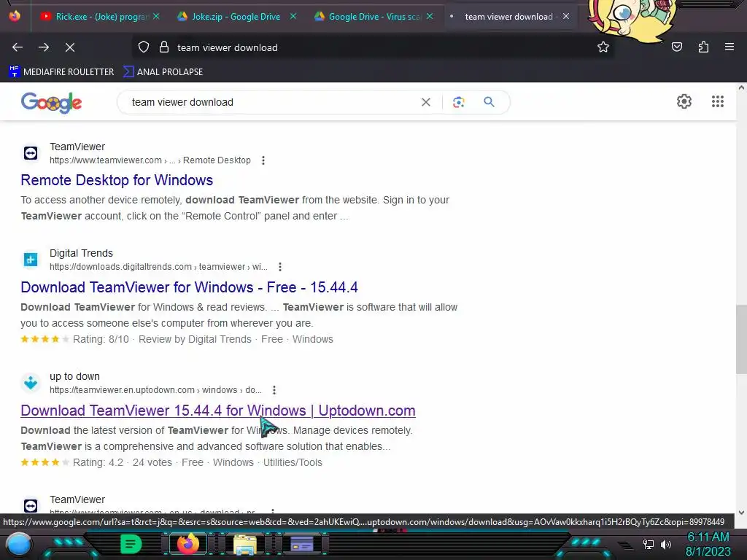Open File Explorer from the taskbar
This screenshot has width=747, height=560.
[245, 544]
